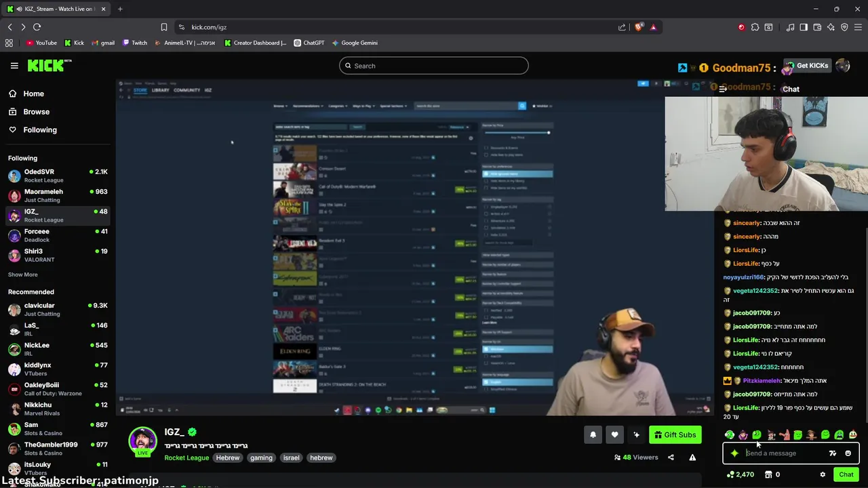Select the israel tag
The width and height of the screenshot is (868, 488).
pyautogui.click(x=291, y=457)
